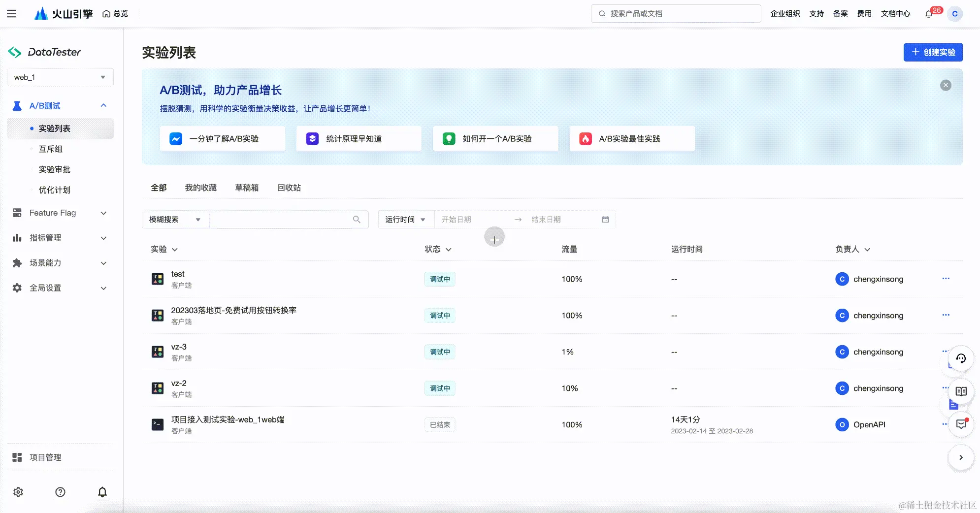Open 一分钟了解A/B实验 guide card
The width and height of the screenshot is (980, 513).
click(223, 139)
